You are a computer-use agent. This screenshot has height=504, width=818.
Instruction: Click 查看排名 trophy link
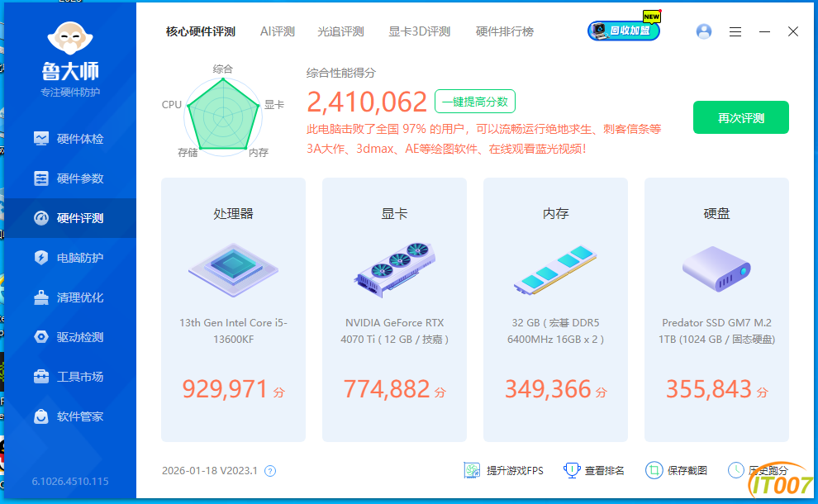(595, 470)
